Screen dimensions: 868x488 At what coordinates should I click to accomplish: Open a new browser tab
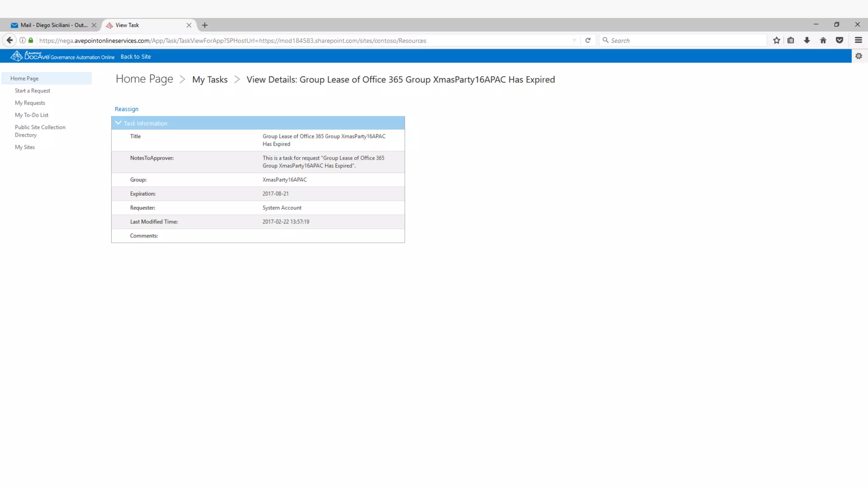(x=205, y=25)
